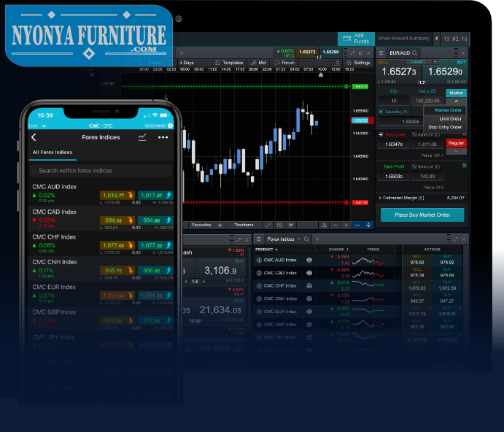Open the Live account dropdown on the phone
Viewport: 504px width, 432px height.
pyautogui.click(x=37, y=126)
